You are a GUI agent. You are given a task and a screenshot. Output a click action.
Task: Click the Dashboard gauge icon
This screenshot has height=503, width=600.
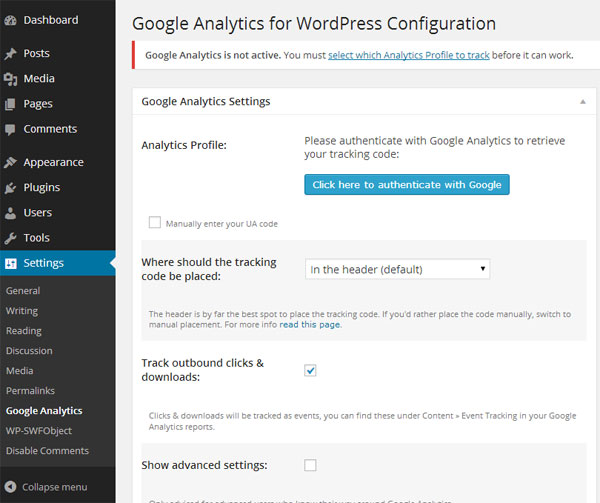click(10, 20)
